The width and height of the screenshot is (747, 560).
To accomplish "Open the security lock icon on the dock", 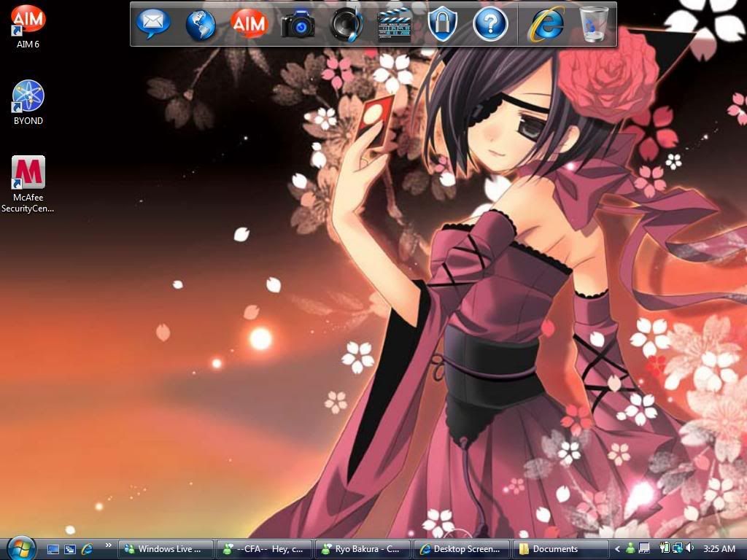I will pyautogui.click(x=444, y=24).
